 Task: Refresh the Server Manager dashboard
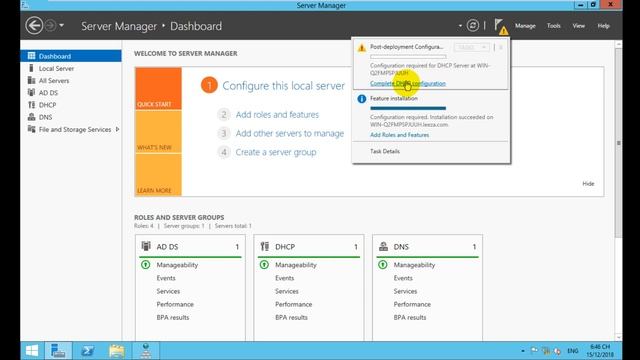click(x=473, y=26)
